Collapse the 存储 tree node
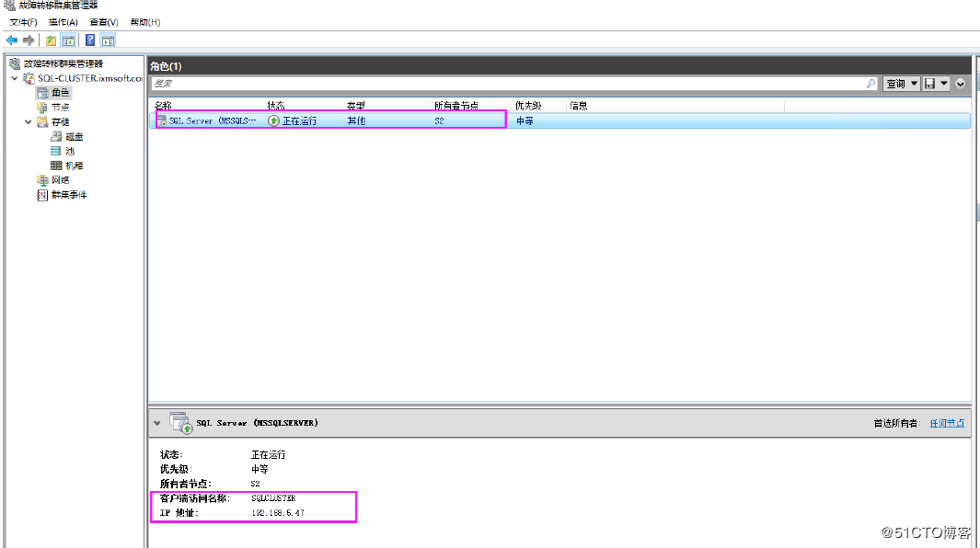Image resolution: width=980 pixels, height=548 pixels. pos(28,120)
